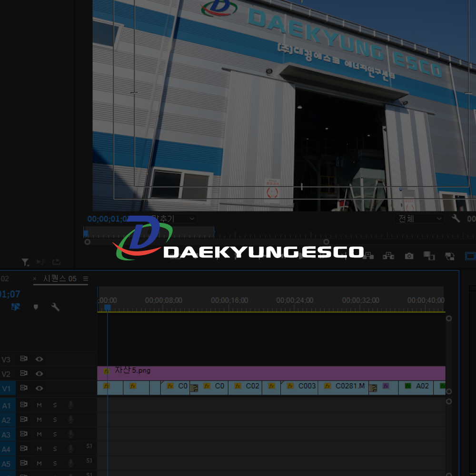Click the Toggle Proxies swap icon
Viewport: 476px width, 476px height.
(x=450, y=256)
